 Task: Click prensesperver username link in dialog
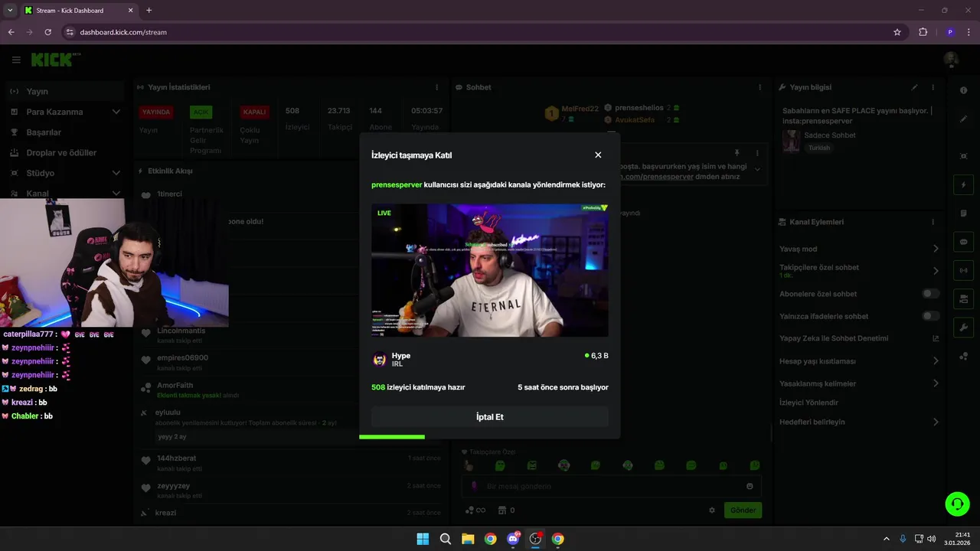tap(397, 185)
